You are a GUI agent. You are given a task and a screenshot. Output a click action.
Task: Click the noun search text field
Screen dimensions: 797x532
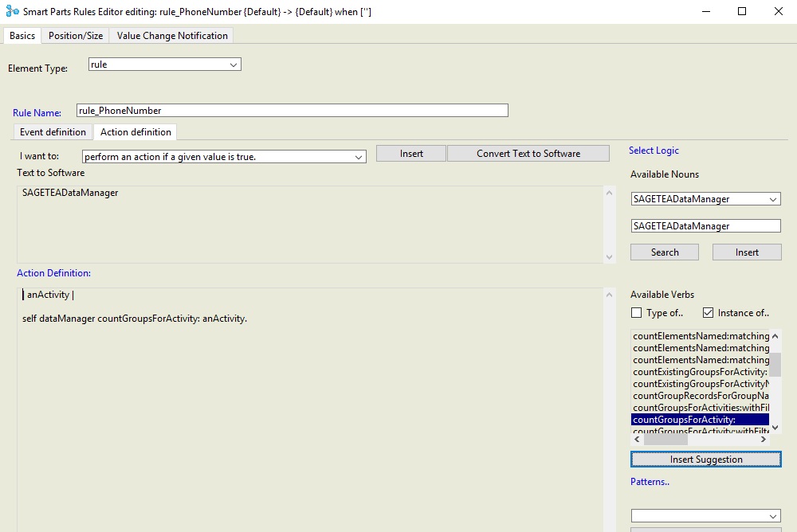(x=706, y=225)
